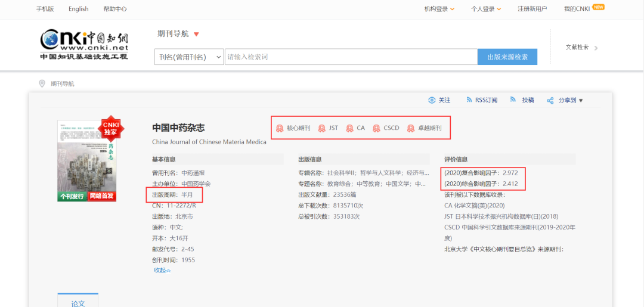Click the 曾用刊名：中药通报 row
The height and width of the screenshot is (307, 644).
click(x=178, y=173)
